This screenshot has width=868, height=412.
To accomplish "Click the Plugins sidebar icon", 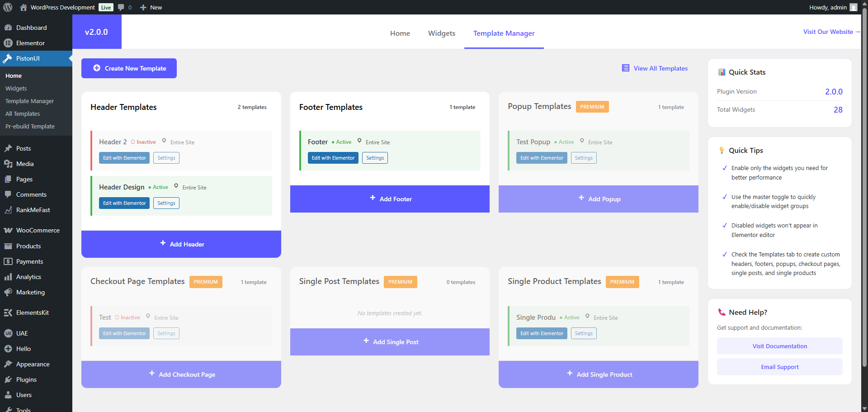I will pyautogui.click(x=8, y=379).
